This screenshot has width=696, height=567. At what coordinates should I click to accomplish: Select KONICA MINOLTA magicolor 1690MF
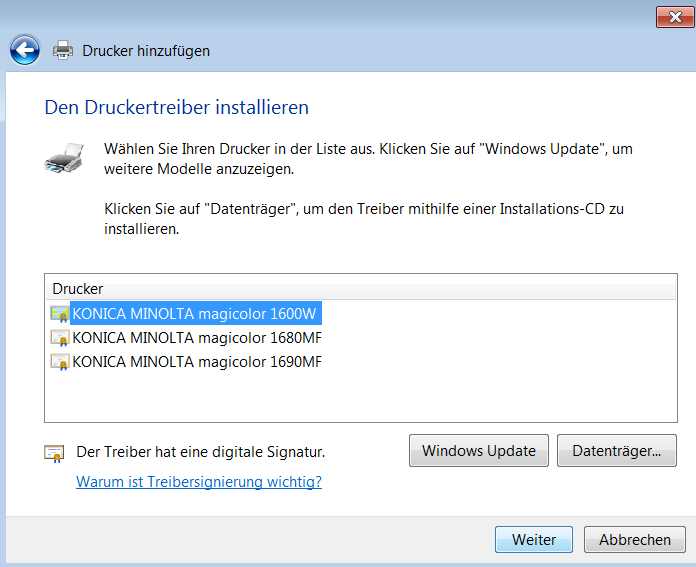point(197,361)
